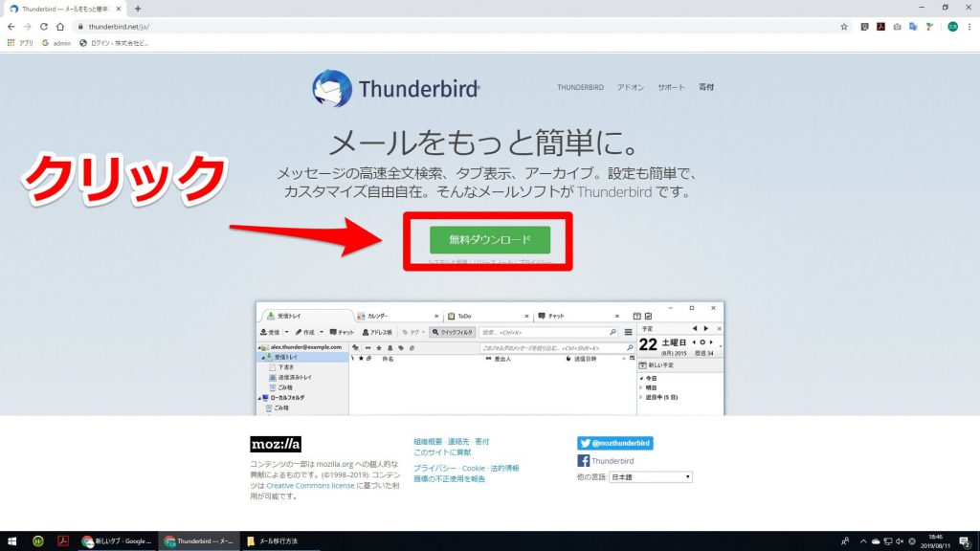This screenshot has width=980, height=551.
Task: Open the 組織概要 footer link
Action: coord(428,442)
